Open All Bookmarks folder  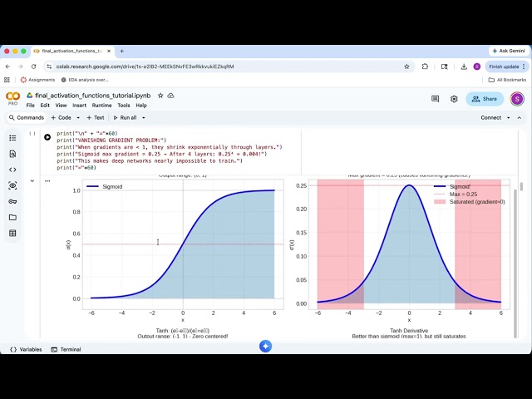(507, 80)
